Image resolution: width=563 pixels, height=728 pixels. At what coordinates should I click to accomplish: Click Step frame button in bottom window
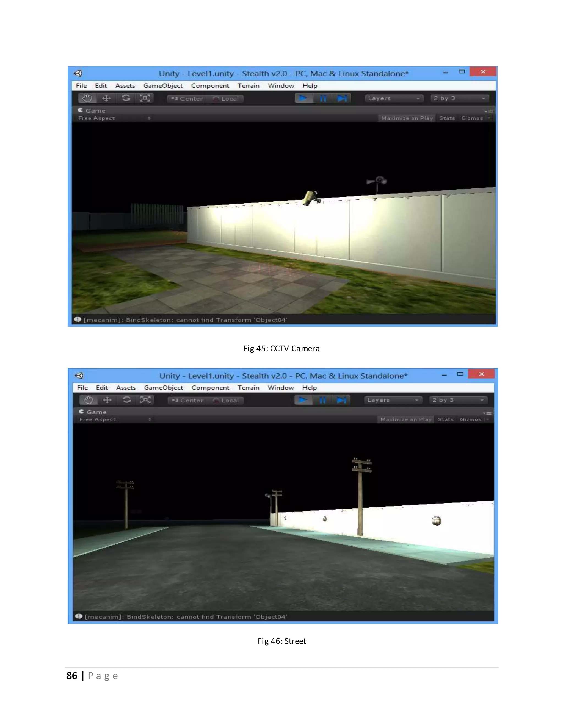point(341,400)
